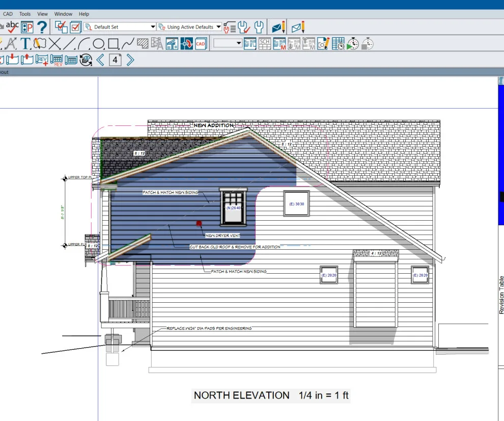Click the red CAD detail icon

201,44
